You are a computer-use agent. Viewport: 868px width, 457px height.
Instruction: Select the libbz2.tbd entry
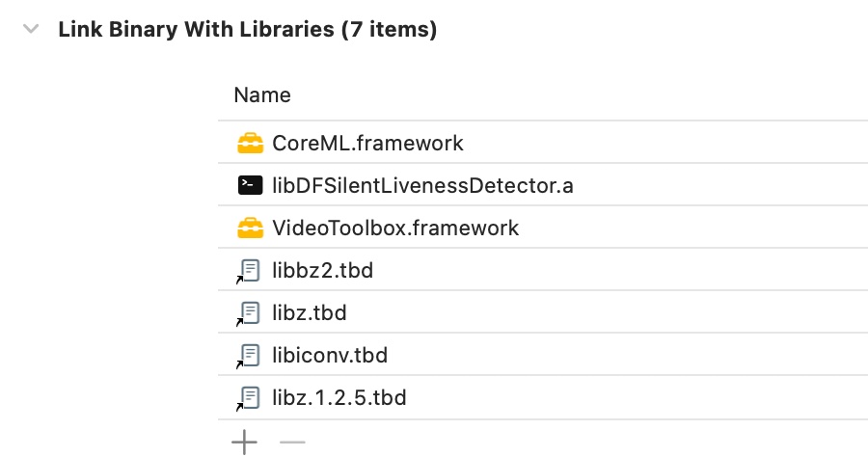[x=322, y=271]
